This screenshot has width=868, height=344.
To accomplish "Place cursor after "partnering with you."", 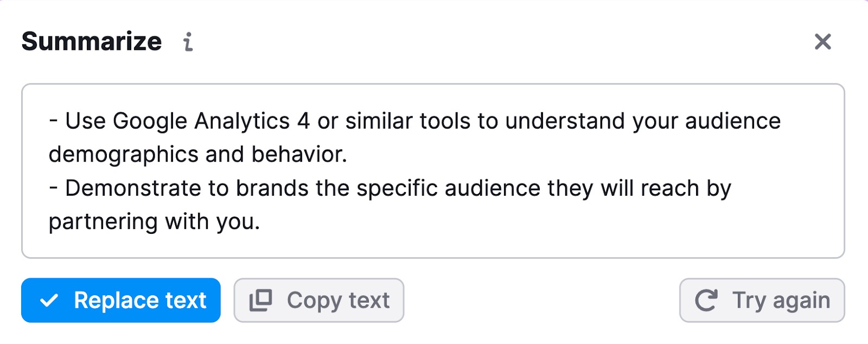I will click(261, 222).
